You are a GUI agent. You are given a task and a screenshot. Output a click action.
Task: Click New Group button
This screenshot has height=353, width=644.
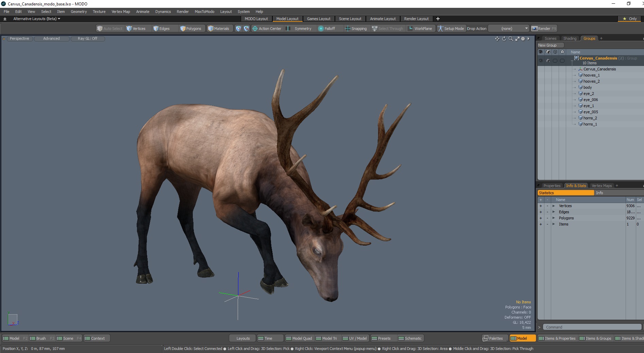click(x=550, y=45)
